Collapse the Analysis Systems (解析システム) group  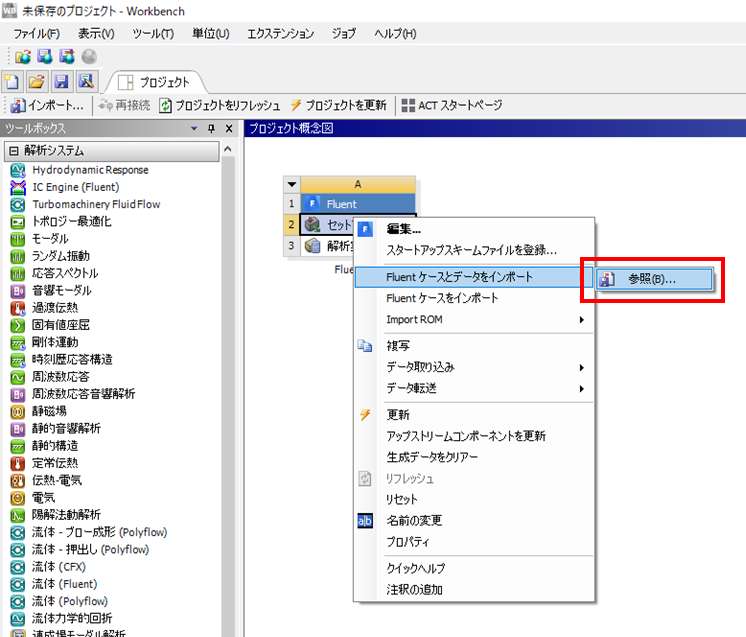(14, 151)
